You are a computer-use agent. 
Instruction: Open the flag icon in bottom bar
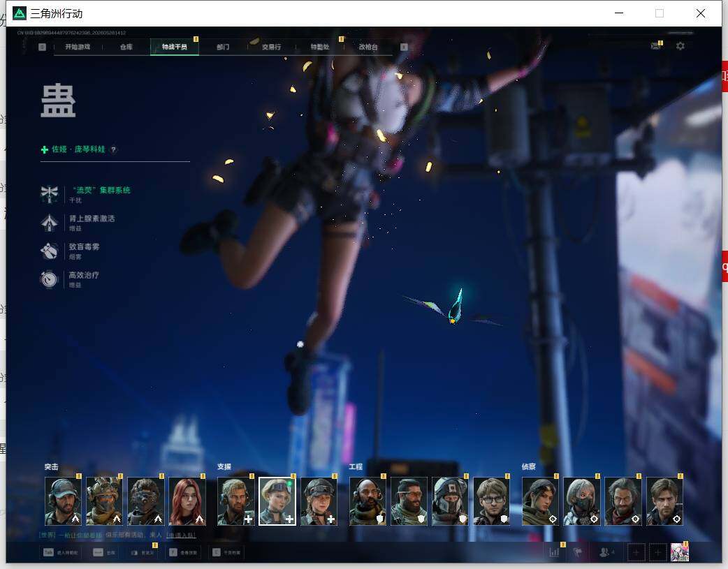[578, 552]
